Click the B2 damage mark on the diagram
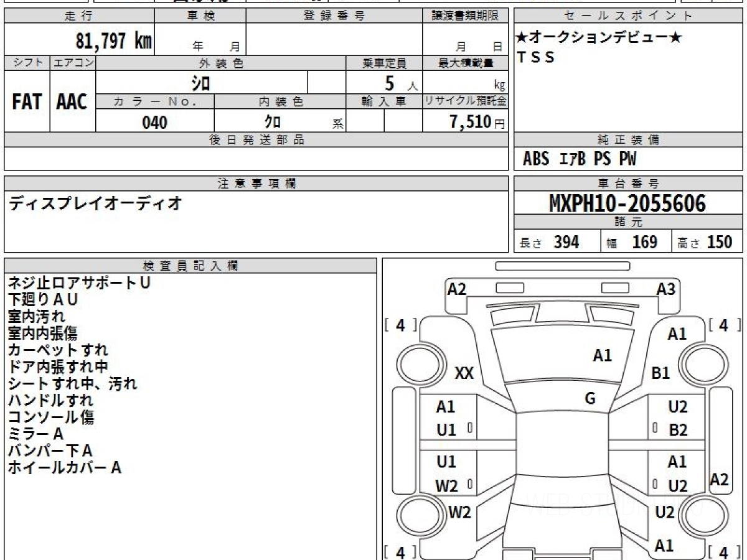 [678, 431]
